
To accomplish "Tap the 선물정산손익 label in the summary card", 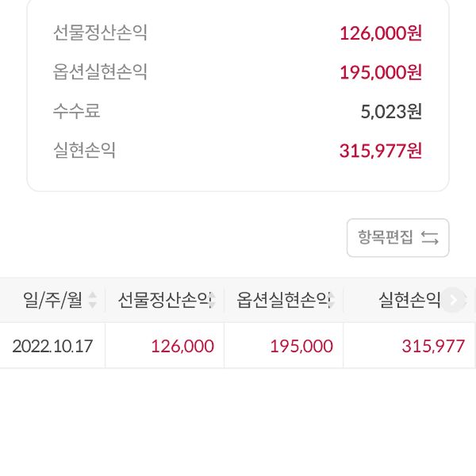I will coord(100,33).
